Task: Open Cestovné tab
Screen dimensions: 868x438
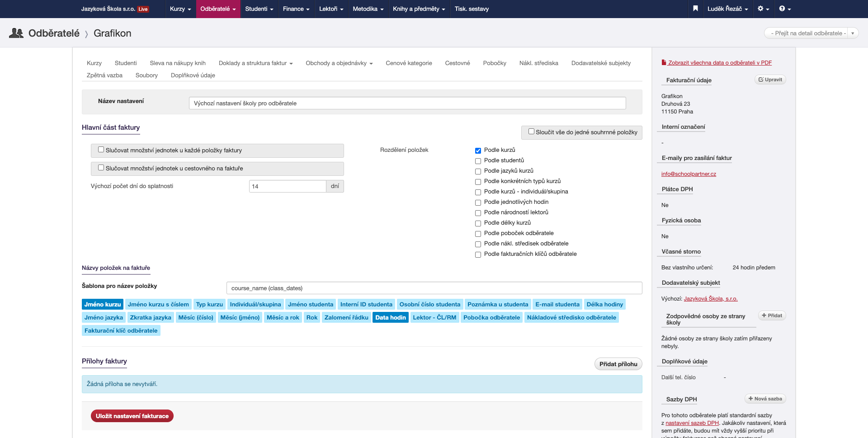Action: click(x=458, y=63)
